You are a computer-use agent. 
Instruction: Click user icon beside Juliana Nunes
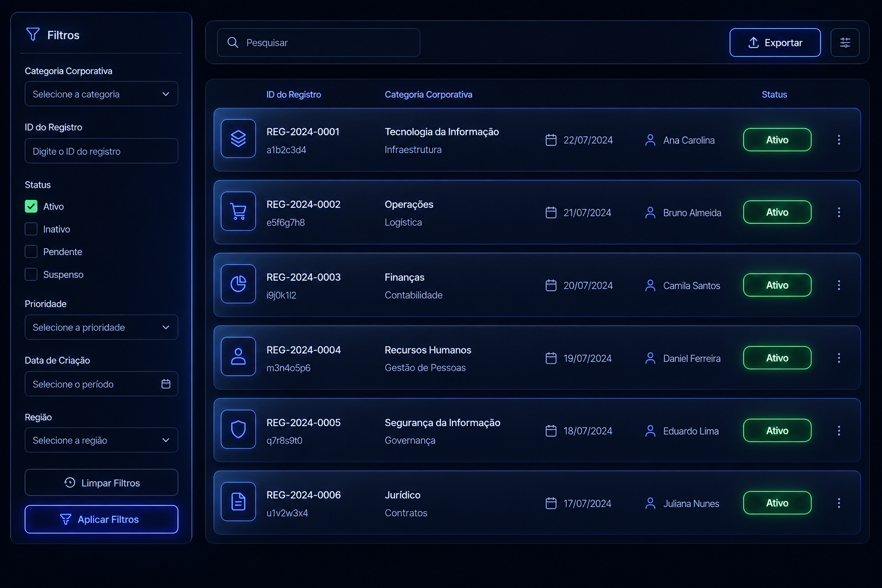click(x=650, y=503)
